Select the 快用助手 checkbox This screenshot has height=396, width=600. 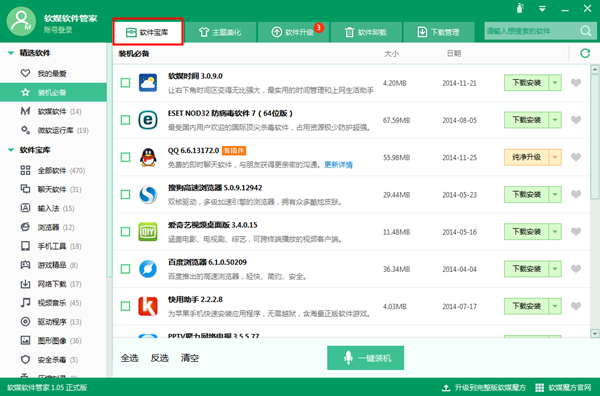tap(126, 306)
